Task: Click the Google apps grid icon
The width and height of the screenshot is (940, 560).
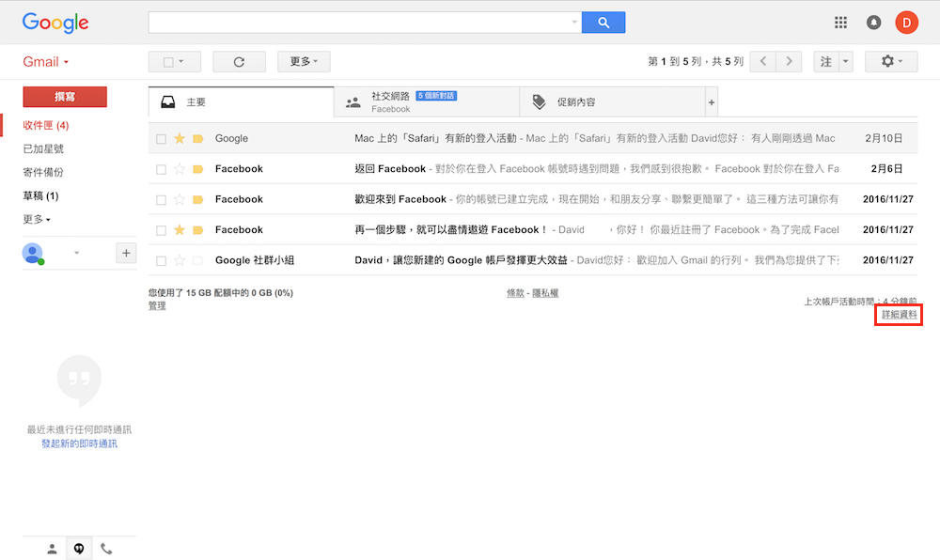Action: (840, 23)
